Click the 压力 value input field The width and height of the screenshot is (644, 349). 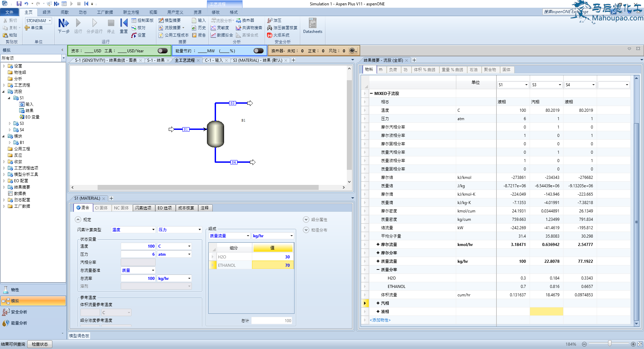[x=138, y=254]
